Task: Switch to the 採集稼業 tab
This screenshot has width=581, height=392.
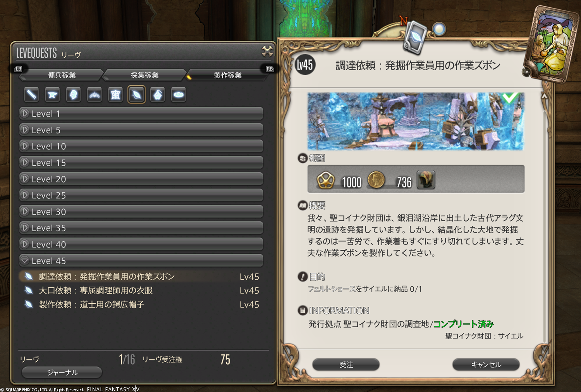Action: click(144, 75)
